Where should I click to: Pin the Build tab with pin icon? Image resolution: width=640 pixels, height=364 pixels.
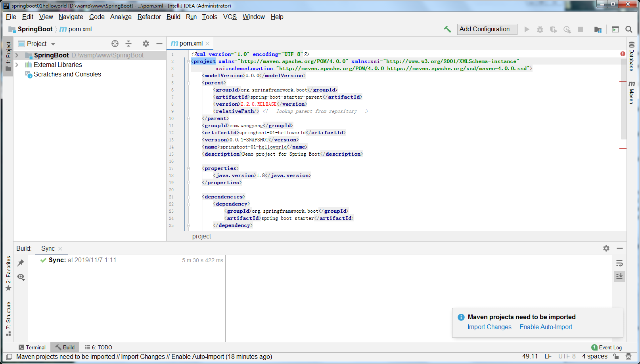(21, 263)
